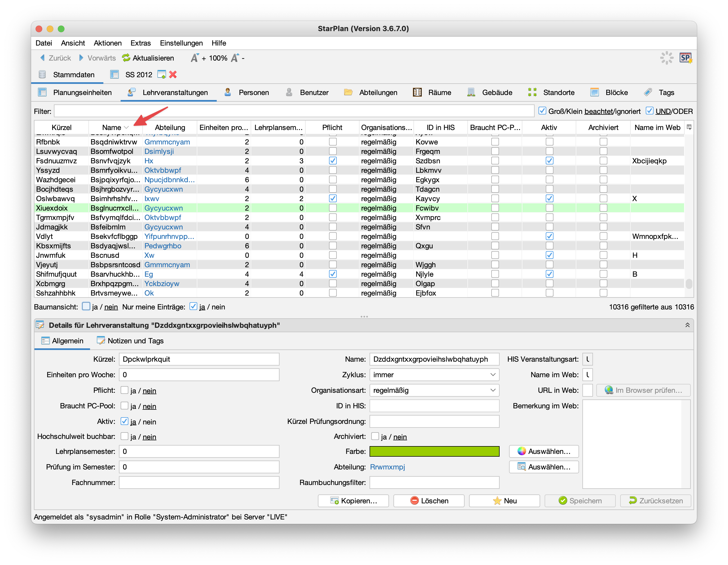Toggle the Groß/Klein beachtet checkbox
728x565 pixels.
pyautogui.click(x=542, y=111)
